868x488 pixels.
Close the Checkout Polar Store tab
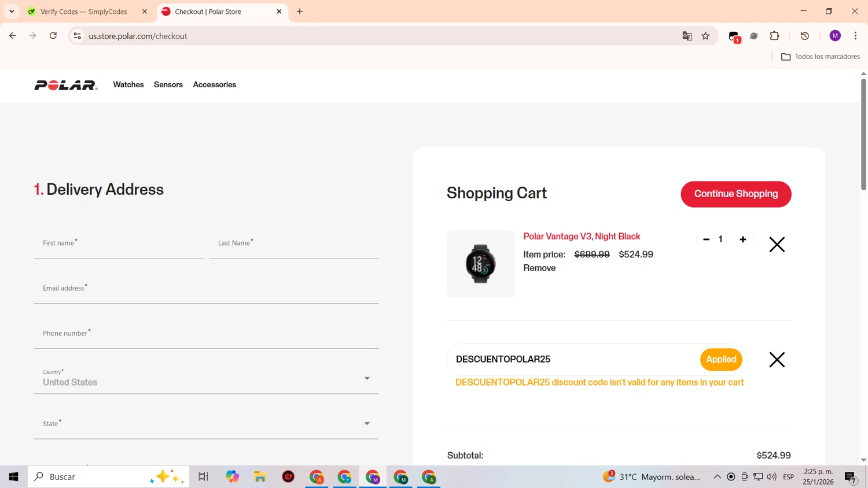coord(279,12)
